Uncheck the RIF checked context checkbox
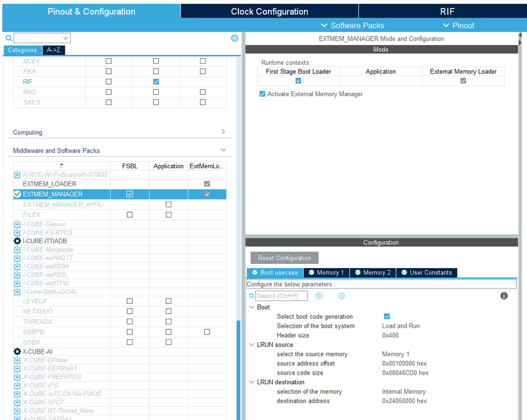Image resolution: width=527 pixels, height=420 pixels. tap(156, 82)
